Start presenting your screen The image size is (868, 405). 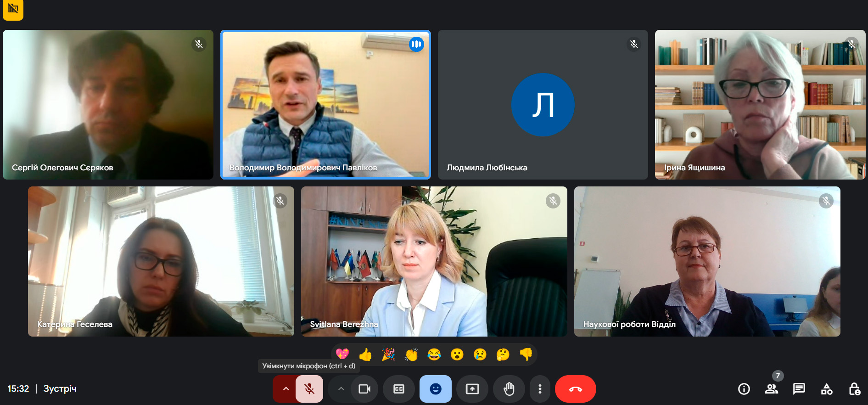472,389
